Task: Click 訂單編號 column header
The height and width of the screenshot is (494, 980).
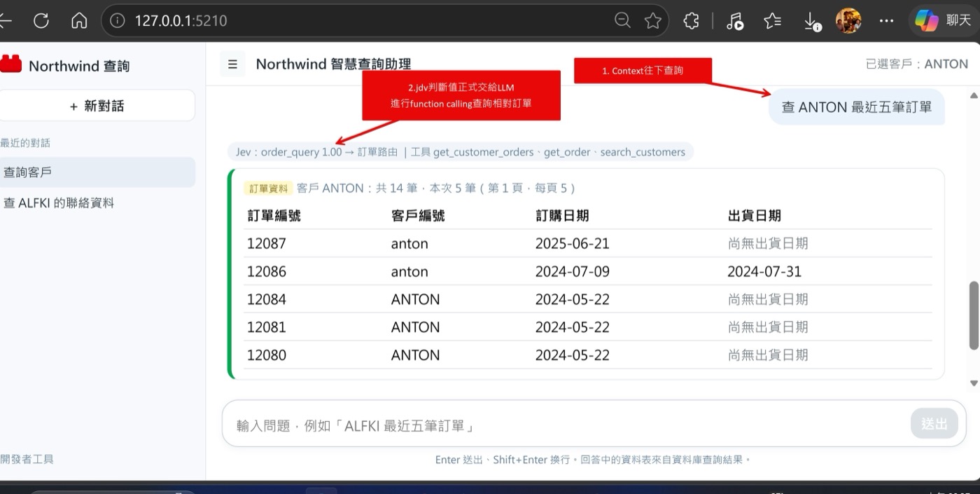Action: coord(274,216)
